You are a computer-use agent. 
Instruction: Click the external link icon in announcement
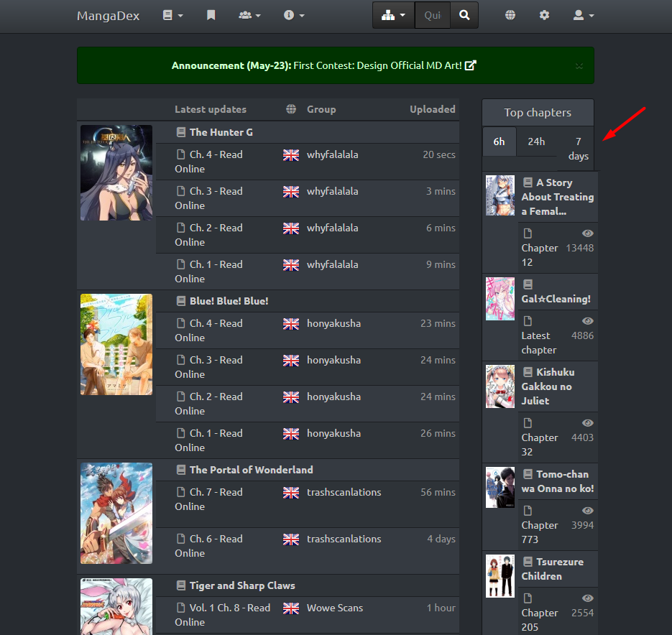pyautogui.click(x=471, y=65)
